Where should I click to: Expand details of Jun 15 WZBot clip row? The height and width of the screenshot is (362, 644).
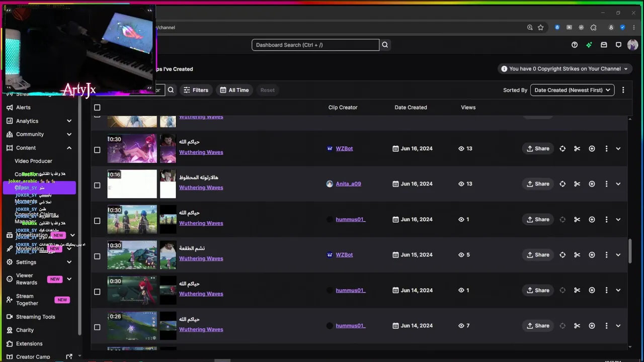(x=618, y=255)
